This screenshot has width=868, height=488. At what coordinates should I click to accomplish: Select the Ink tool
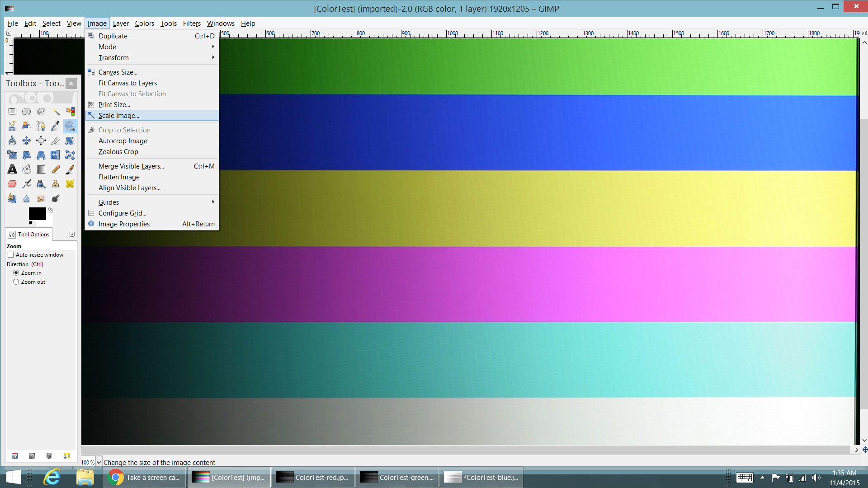click(41, 184)
